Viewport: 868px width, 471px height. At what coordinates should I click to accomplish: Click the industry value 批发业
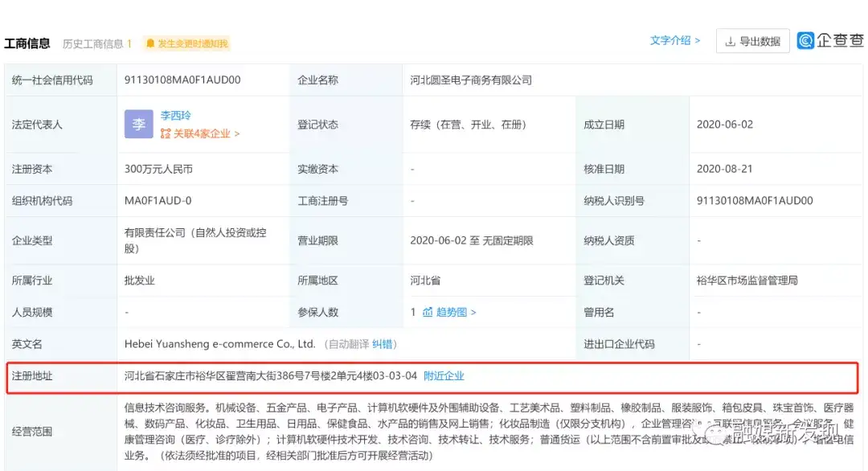(140, 281)
